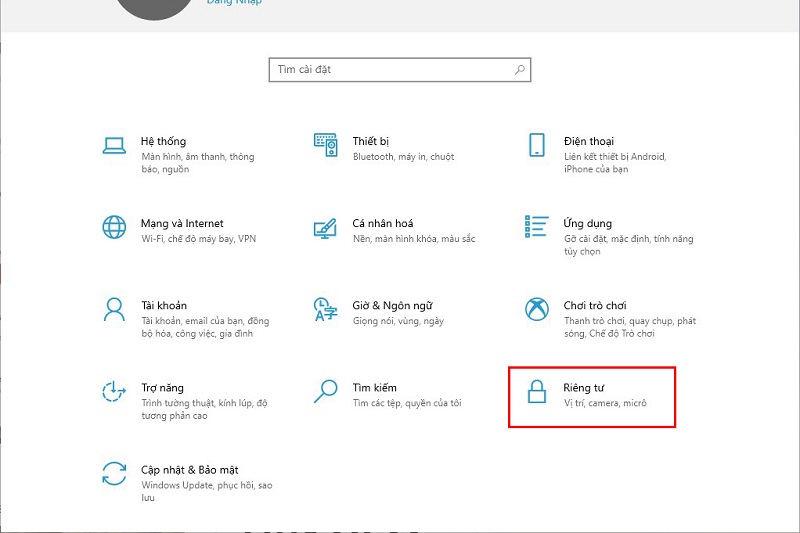This screenshot has width=800, height=533.
Task: Click the search magnifier in Tìm cài đặt box
Action: tap(519, 69)
